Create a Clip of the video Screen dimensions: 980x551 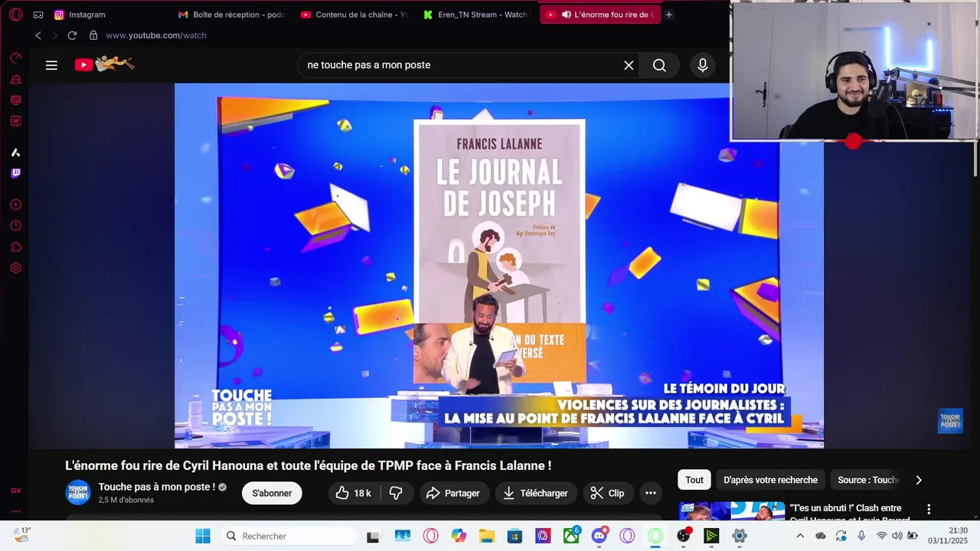tap(608, 493)
